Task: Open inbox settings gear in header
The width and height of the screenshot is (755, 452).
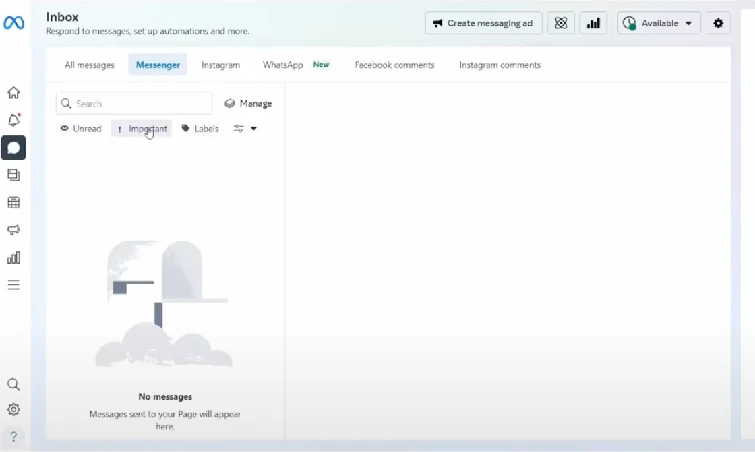Action: point(718,23)
